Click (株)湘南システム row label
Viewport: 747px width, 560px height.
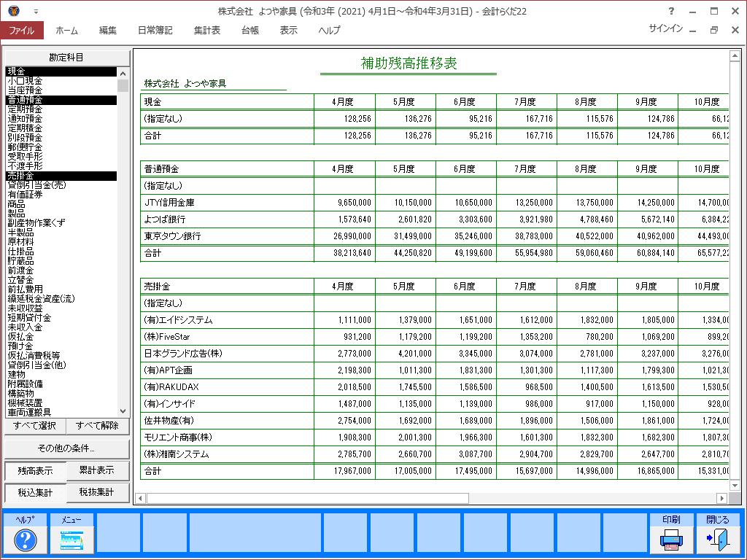[177, 454]
